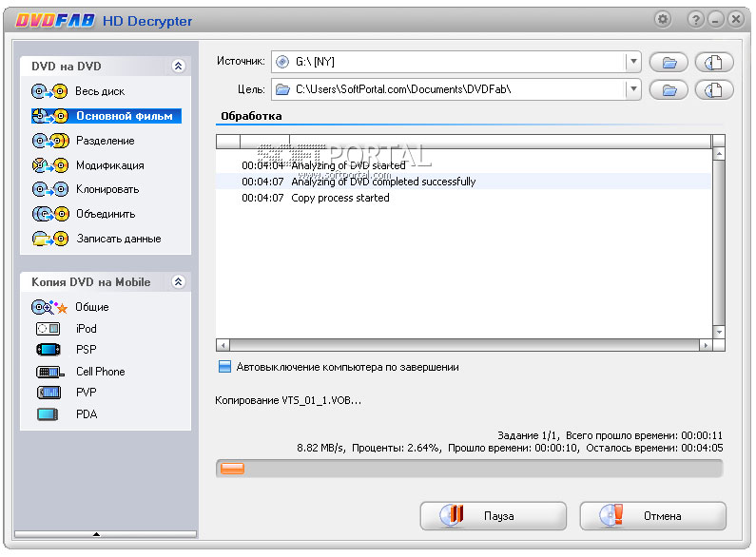This screenshot has height=557, width=756.
Task: Click the Основной фильм disc icon
Action: click(x=49, y=116)
